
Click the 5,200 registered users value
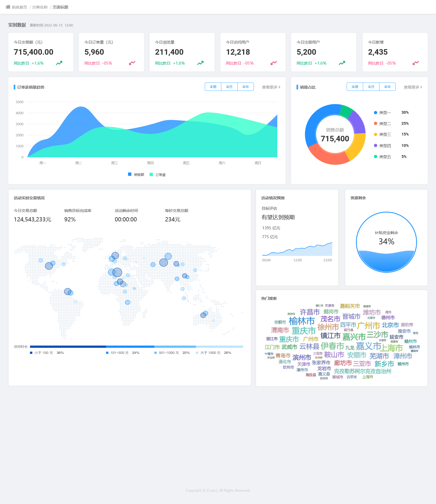pyautogui.click(x=306, y=52)
